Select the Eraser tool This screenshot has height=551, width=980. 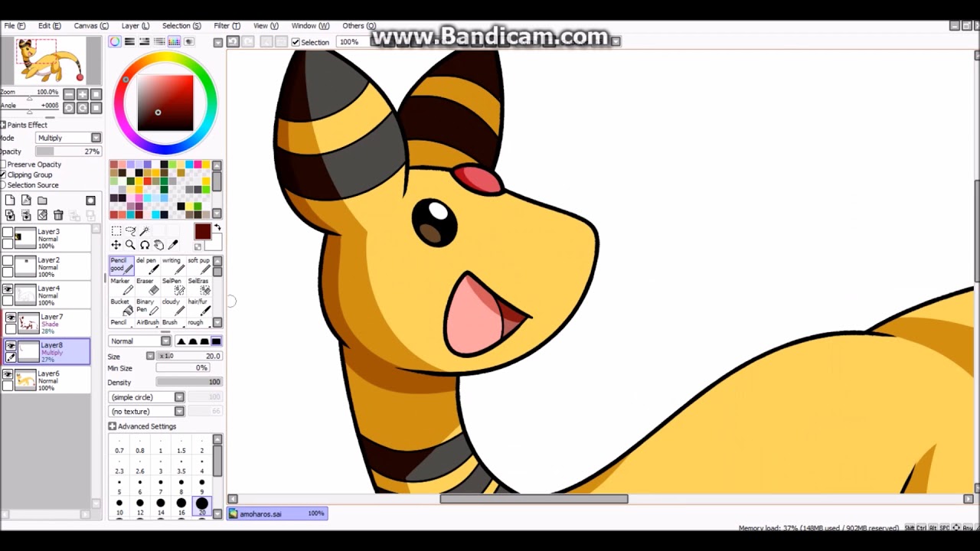[147, 285]
